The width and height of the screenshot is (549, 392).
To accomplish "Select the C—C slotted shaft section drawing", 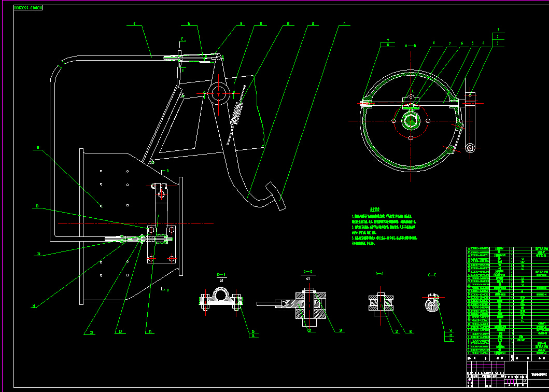I will [432, 302].
